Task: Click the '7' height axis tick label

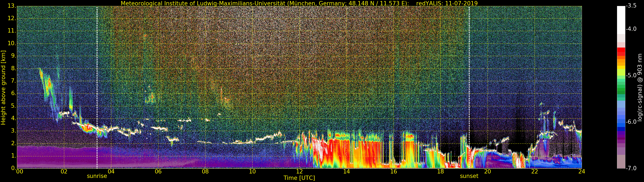Action: click(x=13, y=81)
